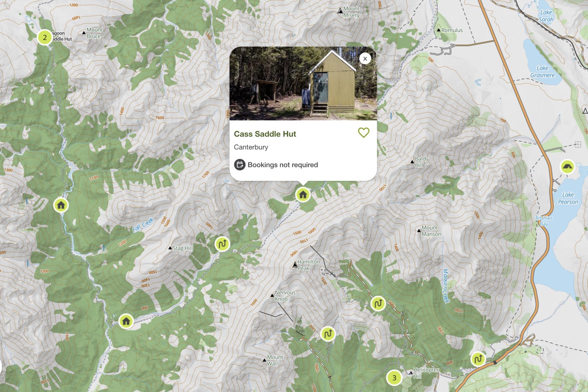Click the Mount Manson map label
Viewport: 588px width, 392px height.
coord(431,231)
